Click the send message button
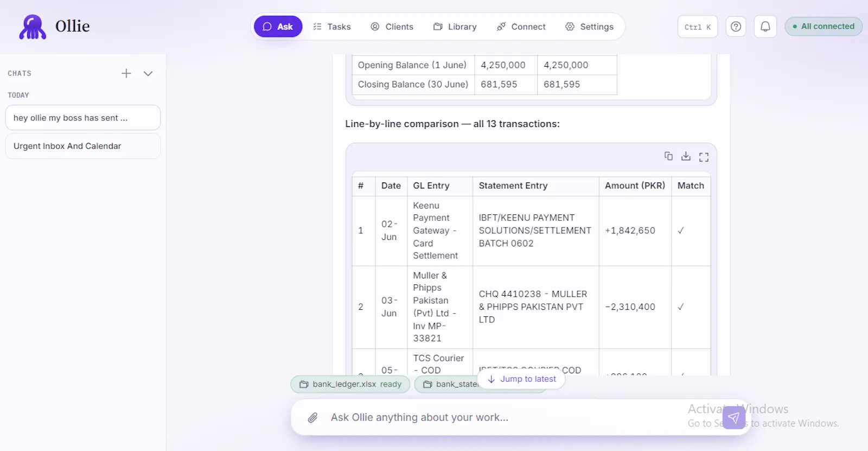The image size is (868, 451). tap(734, 417)
